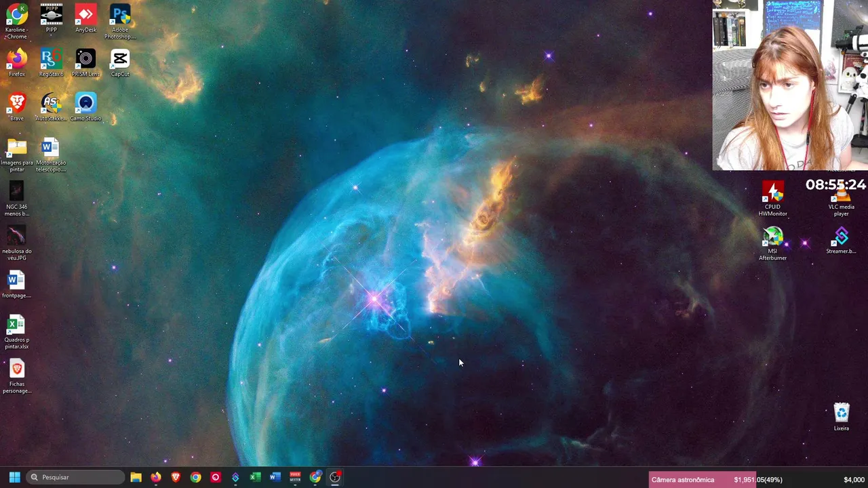Open the Adobe Photoshop shortcut
The width and height of the screenshot is (868, 488).
tap(120, 21)
